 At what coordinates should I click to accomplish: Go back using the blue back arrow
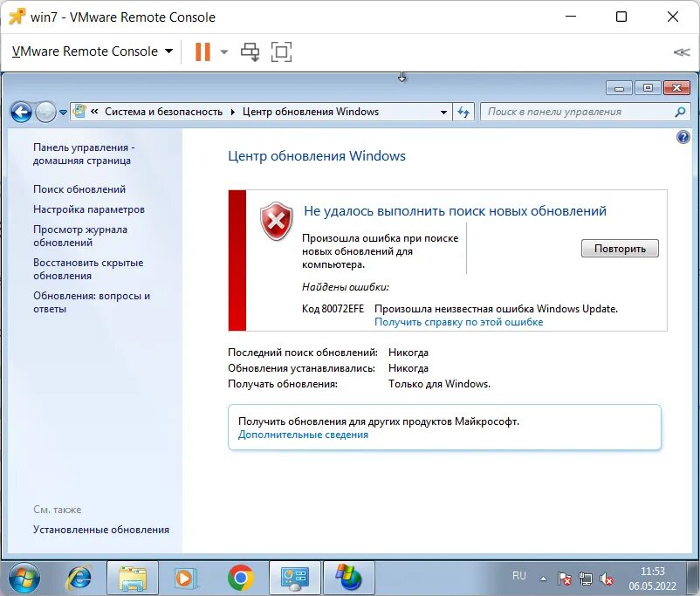21,112
